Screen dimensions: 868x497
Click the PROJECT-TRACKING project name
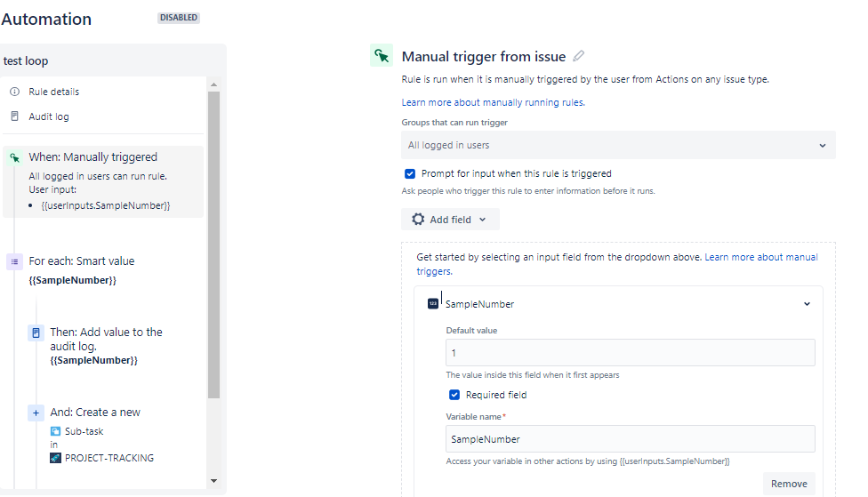click(109, 458)
